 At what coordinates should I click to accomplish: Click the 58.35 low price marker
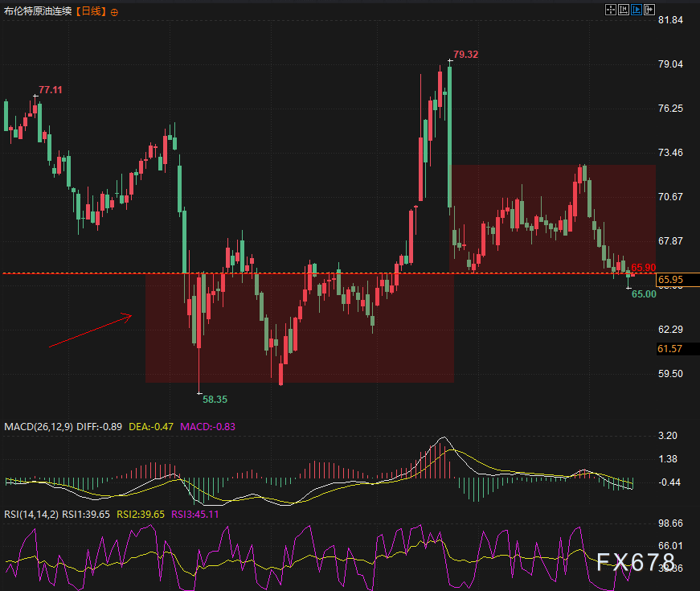[215, 399]
